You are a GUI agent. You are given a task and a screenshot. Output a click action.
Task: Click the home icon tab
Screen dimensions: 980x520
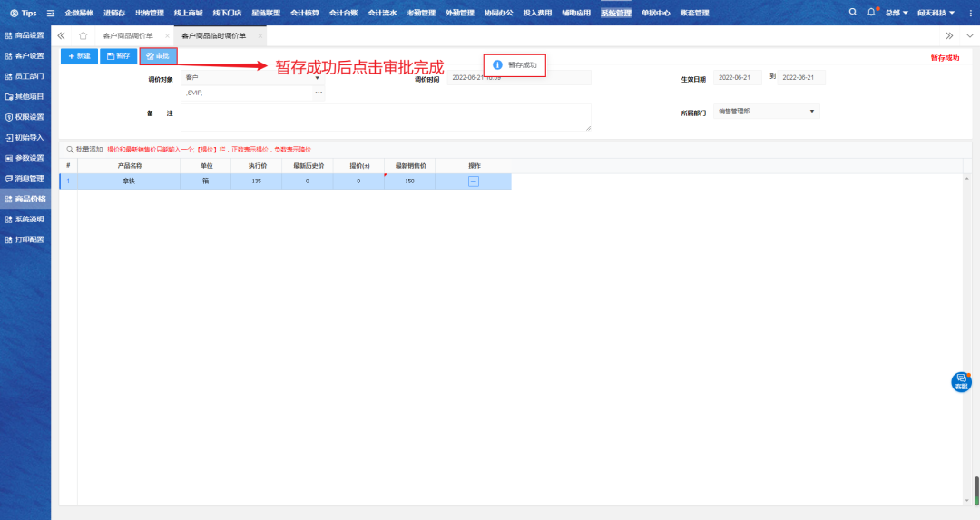tap(83, 35)
